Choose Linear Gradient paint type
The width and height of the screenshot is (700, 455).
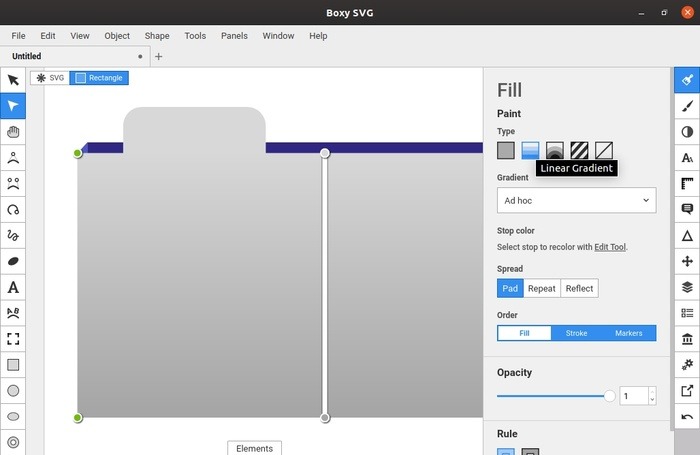click(x=530, y=150)
